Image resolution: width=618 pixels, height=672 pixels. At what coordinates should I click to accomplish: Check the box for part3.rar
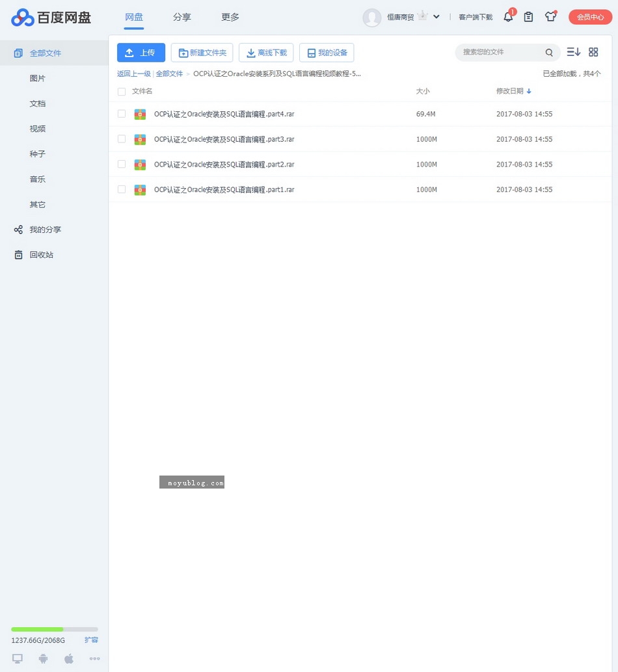pyautogui.click(x=122, y=139)
